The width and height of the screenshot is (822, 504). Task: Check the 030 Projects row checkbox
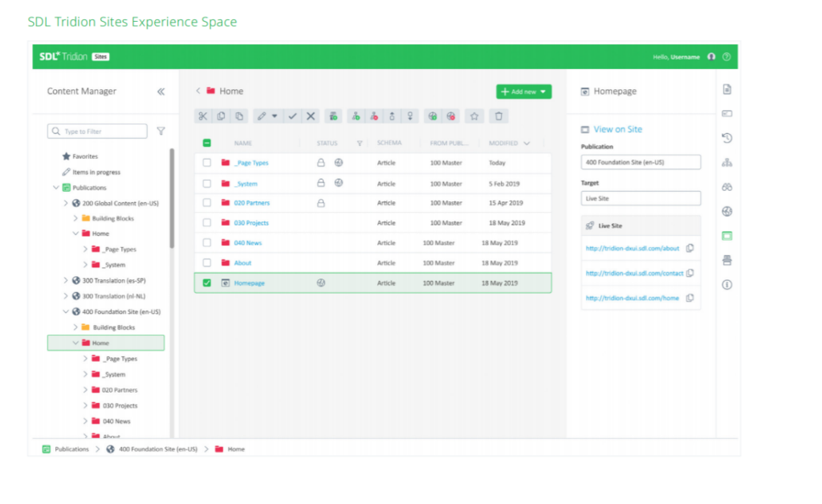(207, 222)
